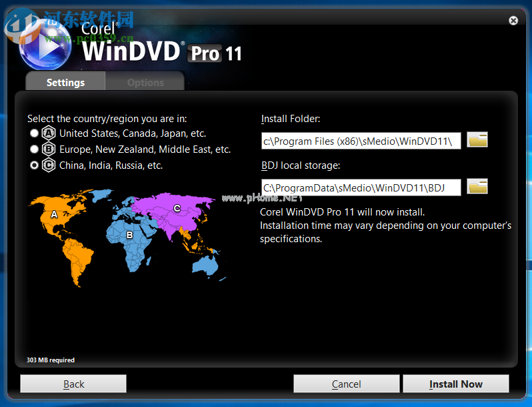532x407 pixels.
Task: Select region B Europe, New Zealand radio
Action: coord(34,149)
